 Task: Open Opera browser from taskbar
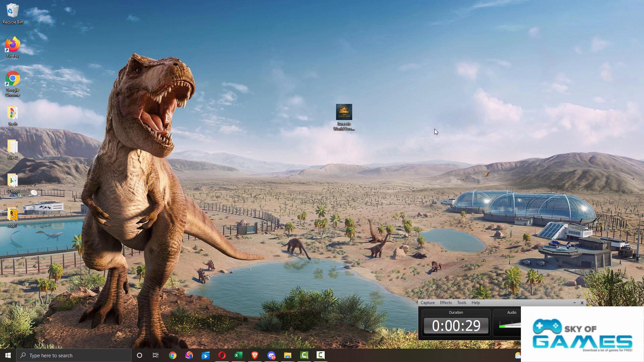[222, 355]
